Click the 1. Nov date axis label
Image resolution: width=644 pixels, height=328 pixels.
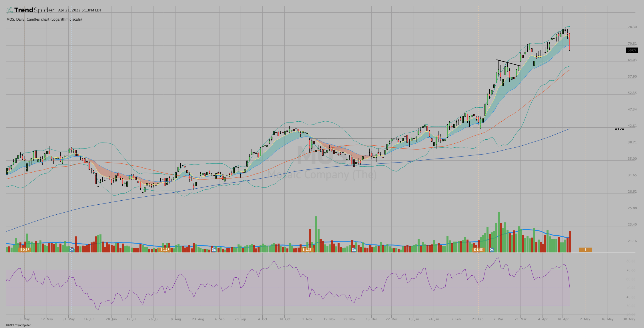307,319
